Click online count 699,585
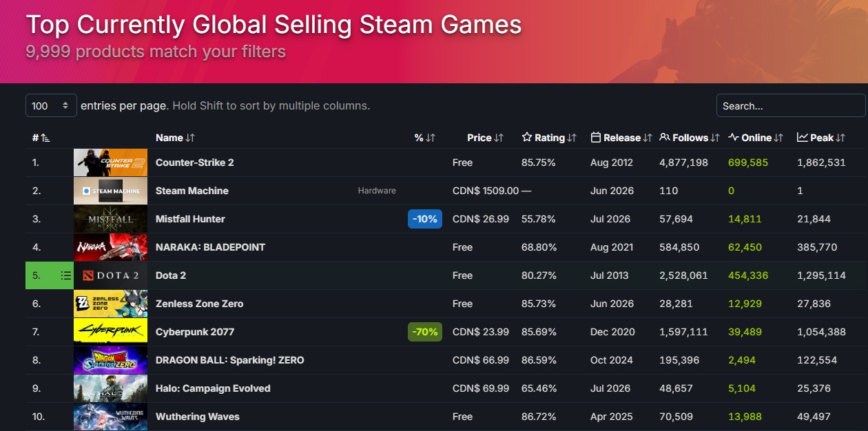The image size is (868, 431). coord(748,162)
